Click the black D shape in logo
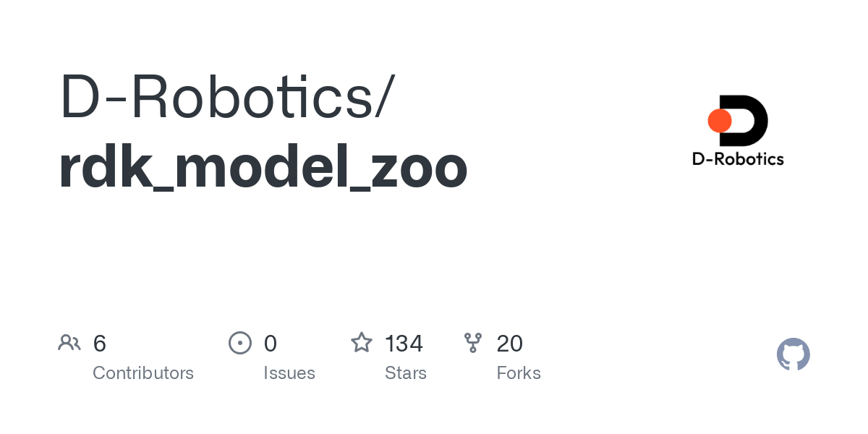This screenshot has width=868, height=434. [744, 121]
